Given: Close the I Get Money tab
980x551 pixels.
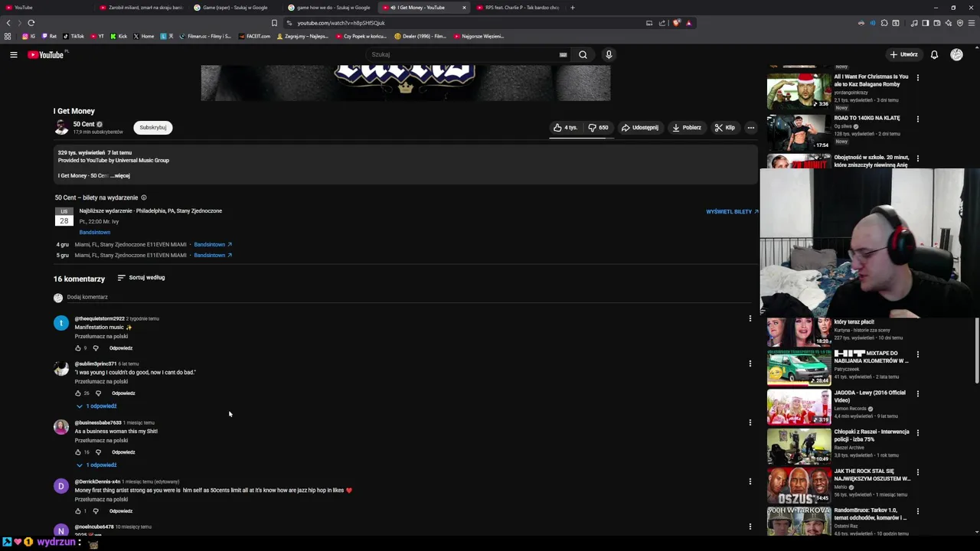Looking at the screenshot, I should (463, 8).
